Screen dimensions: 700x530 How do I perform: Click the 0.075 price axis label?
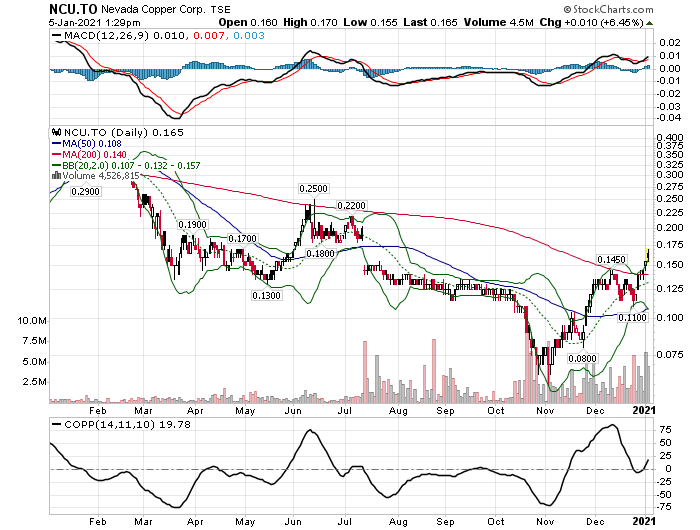coord(670,355)
